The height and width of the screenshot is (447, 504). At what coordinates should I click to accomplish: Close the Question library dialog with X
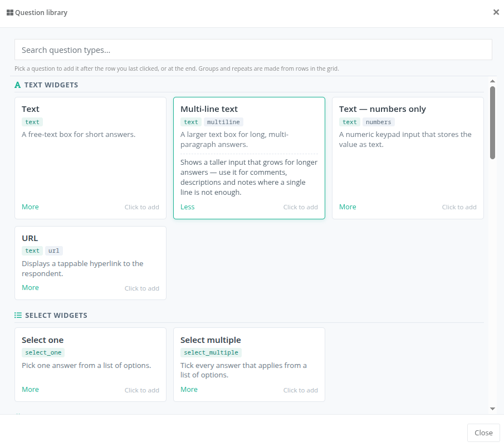496,12
